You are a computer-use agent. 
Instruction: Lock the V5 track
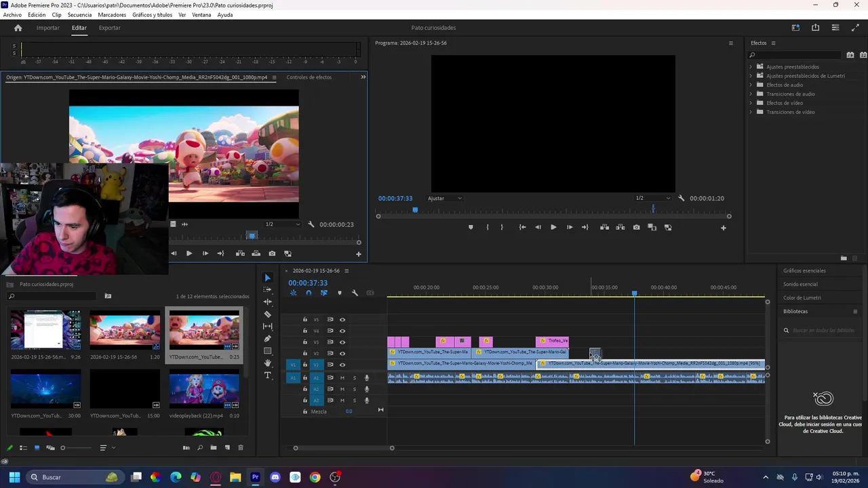(x=305, y=319)
